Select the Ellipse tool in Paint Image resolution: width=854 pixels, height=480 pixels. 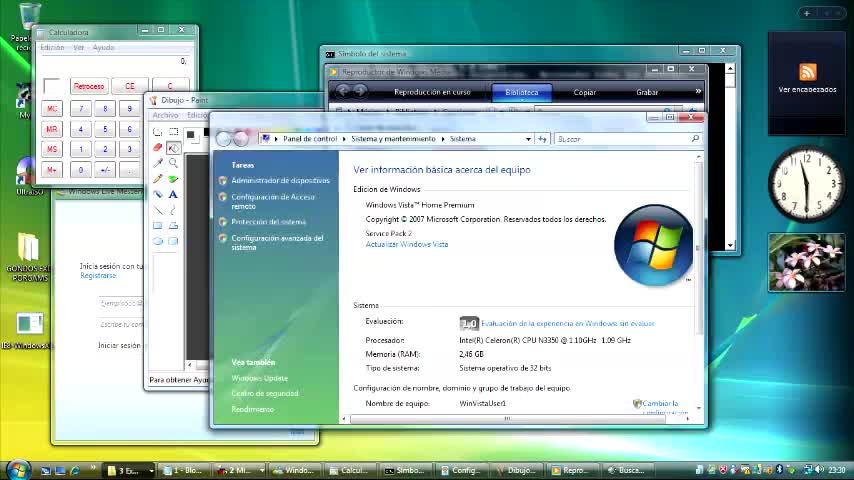click(x=157, y=241)
